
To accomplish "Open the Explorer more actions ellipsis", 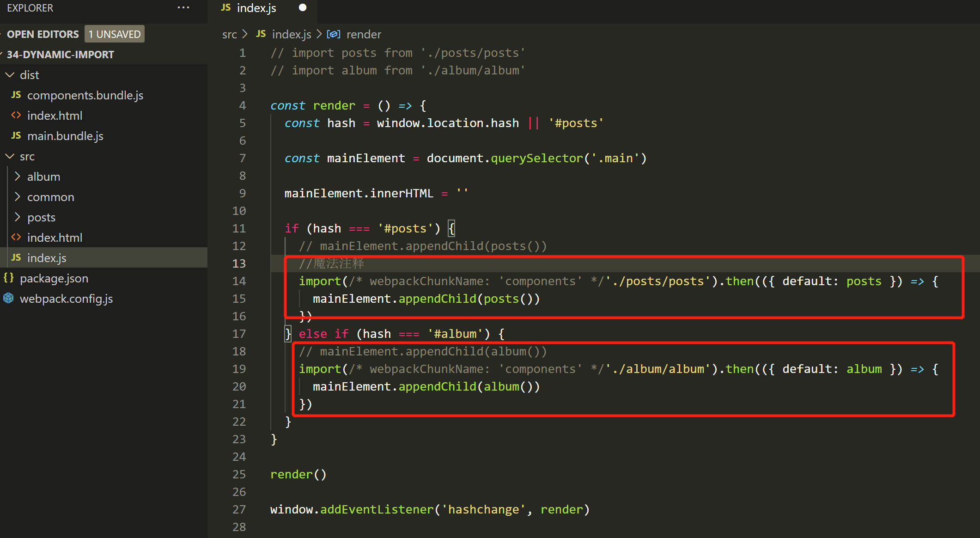I will coord(183,8).
